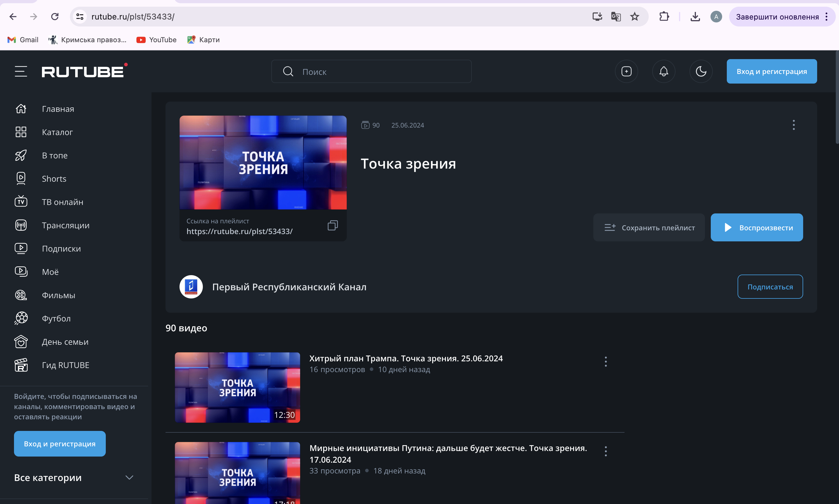This screenshot has width=839, height=504.
Task: Click Воспроизвести play button
Action: coord(757,228)
